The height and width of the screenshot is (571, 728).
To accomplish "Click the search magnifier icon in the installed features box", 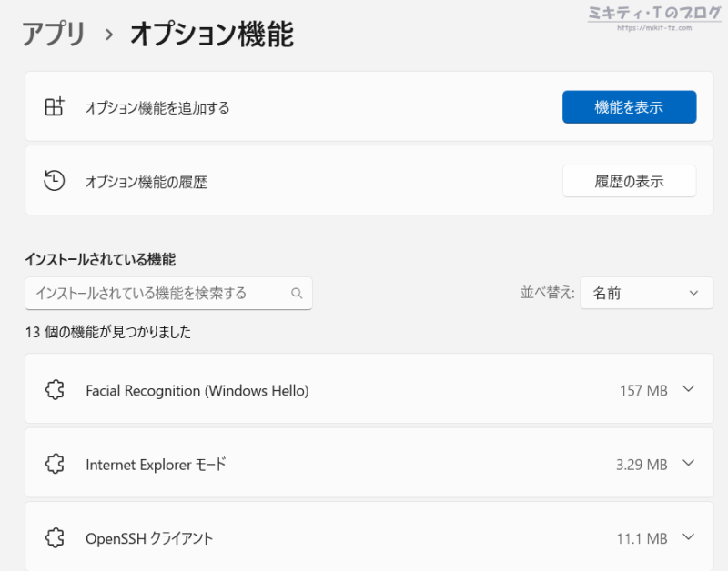I will [x=297, y=293].
